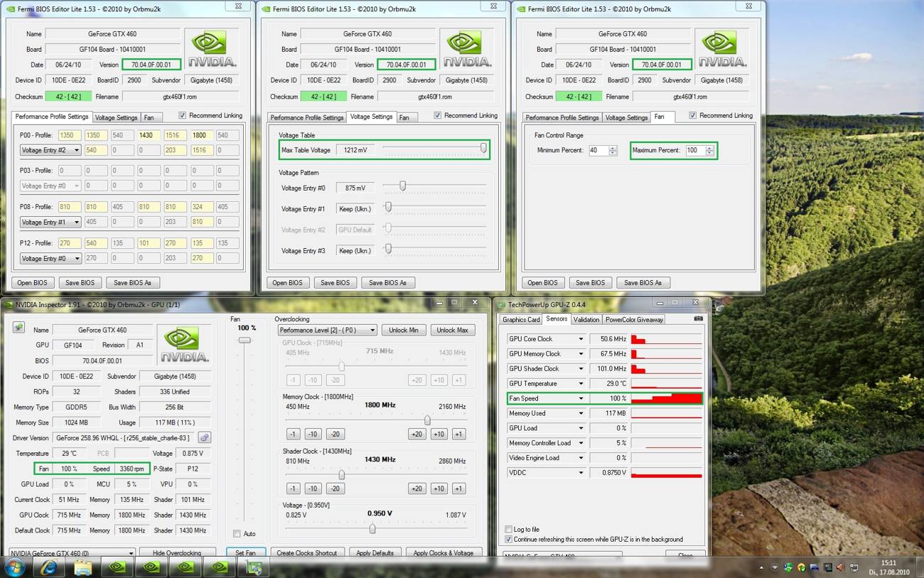Click the P00 Profile value field showing 1430
This screenshot has height=578, width=924.
click(149, 135)
